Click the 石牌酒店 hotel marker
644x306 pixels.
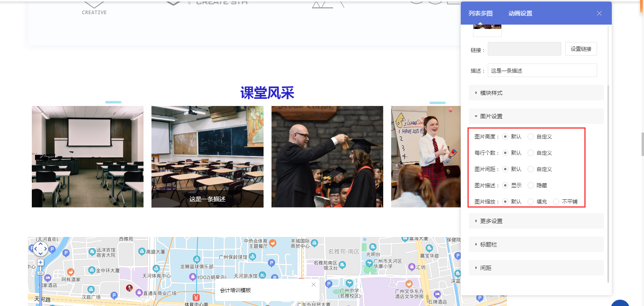[437, 294]
